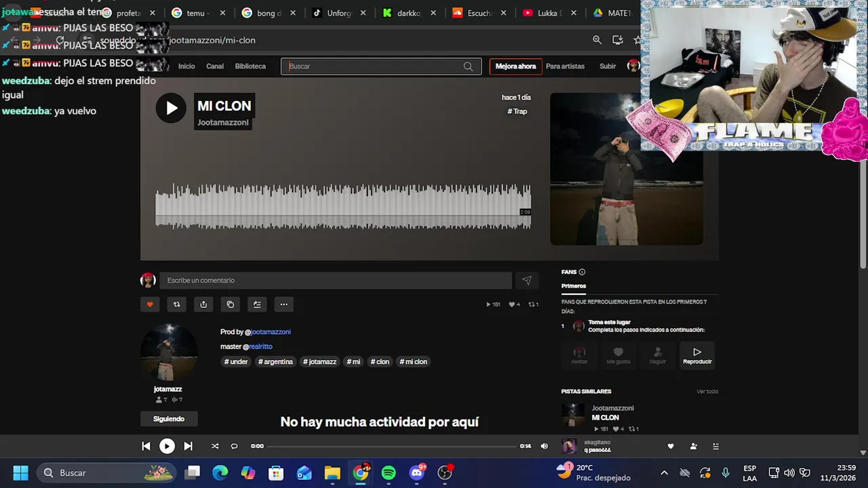Screen dimensions: 868x488
Task: Open the 'Para artistas' link
Action: coord(565,66)
